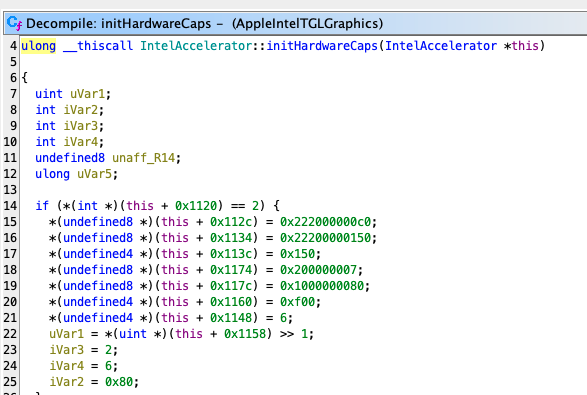Image resolution: width=587 pixels, height=395 pixels.
Task: Click the Decompile: initHardwareCaps title bar
Action: coord(296,23)
